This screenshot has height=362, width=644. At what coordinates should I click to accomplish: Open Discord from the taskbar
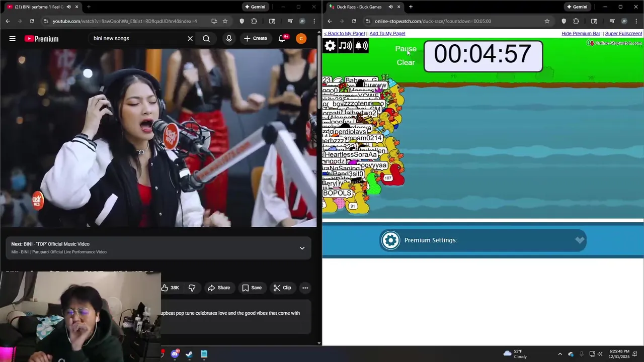175,354
